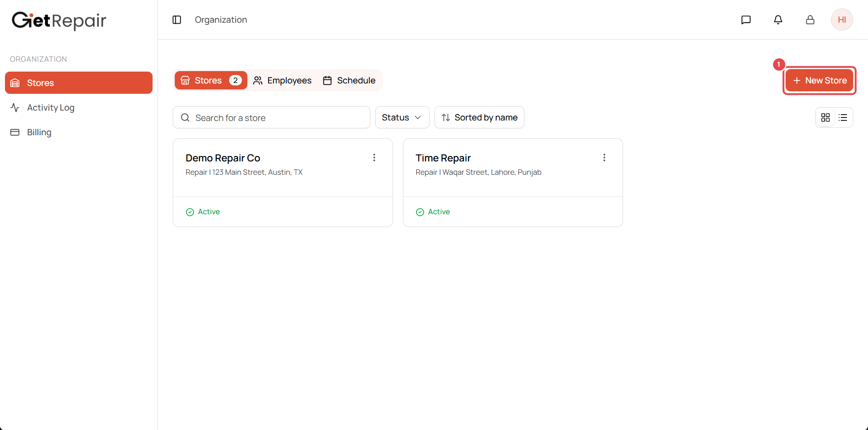Viewport: 868px width, 430px height.
Task: Open the Status filter dropdown
Action: tap(402, 117)
